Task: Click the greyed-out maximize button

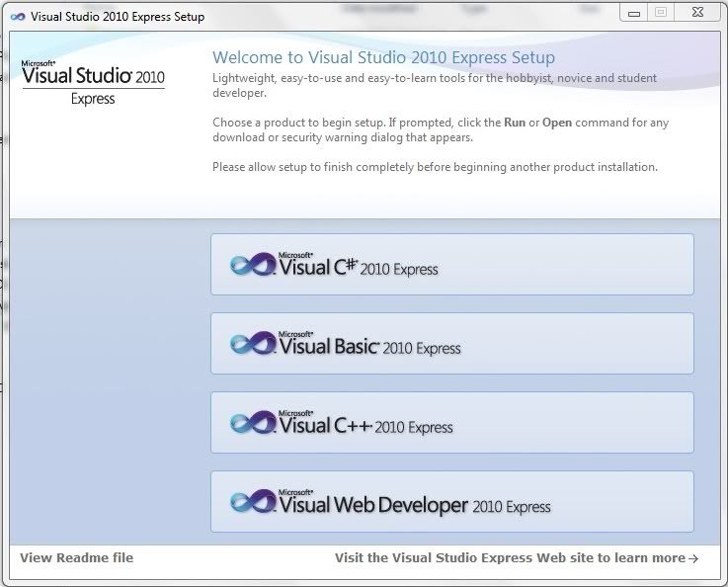Action: pyautogui.click(x=661, y=13)
